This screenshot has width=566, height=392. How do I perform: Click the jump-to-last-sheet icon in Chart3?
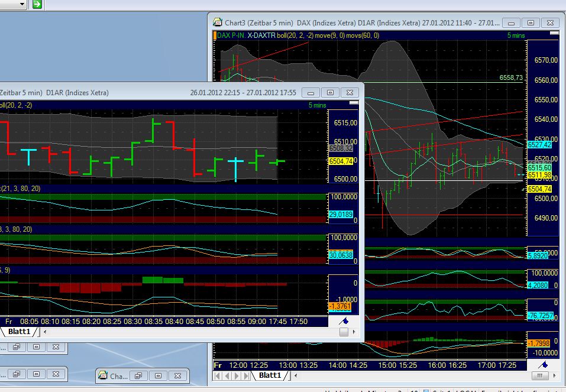pos(245,375)
